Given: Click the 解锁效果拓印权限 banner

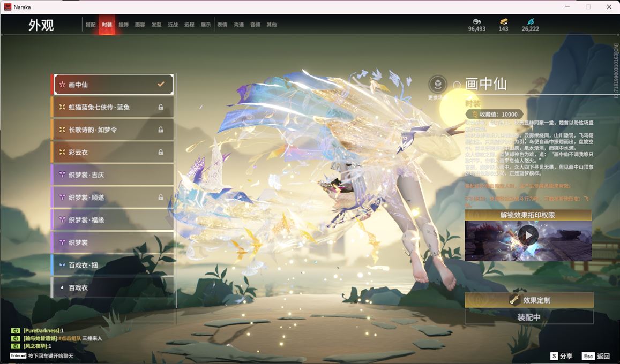Looking at the screenshot, I should pyautogui.click(x=528, y=215).
